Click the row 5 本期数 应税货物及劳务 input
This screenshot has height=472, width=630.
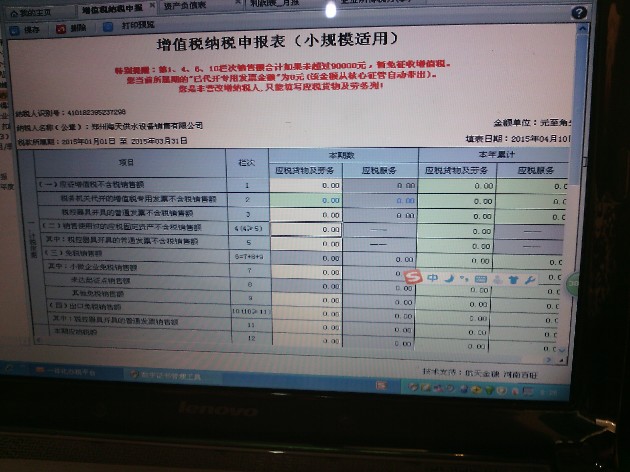coord(307,244)
